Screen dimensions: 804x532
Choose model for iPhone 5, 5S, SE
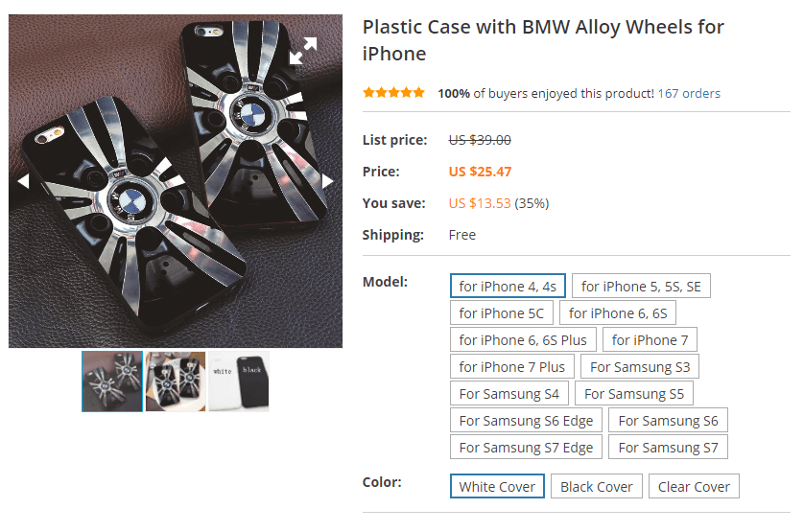[641, 286]
